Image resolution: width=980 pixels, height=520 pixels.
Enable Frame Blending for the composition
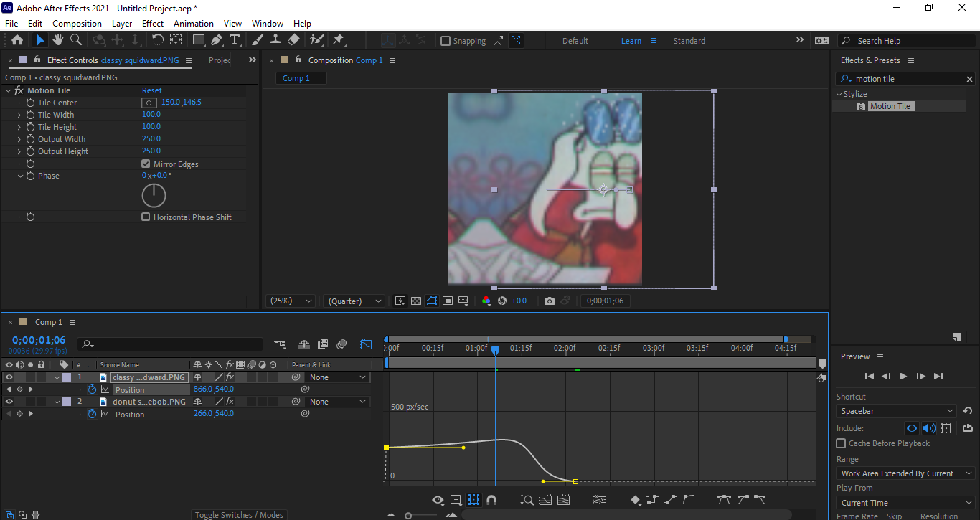(x=323, y=344)
